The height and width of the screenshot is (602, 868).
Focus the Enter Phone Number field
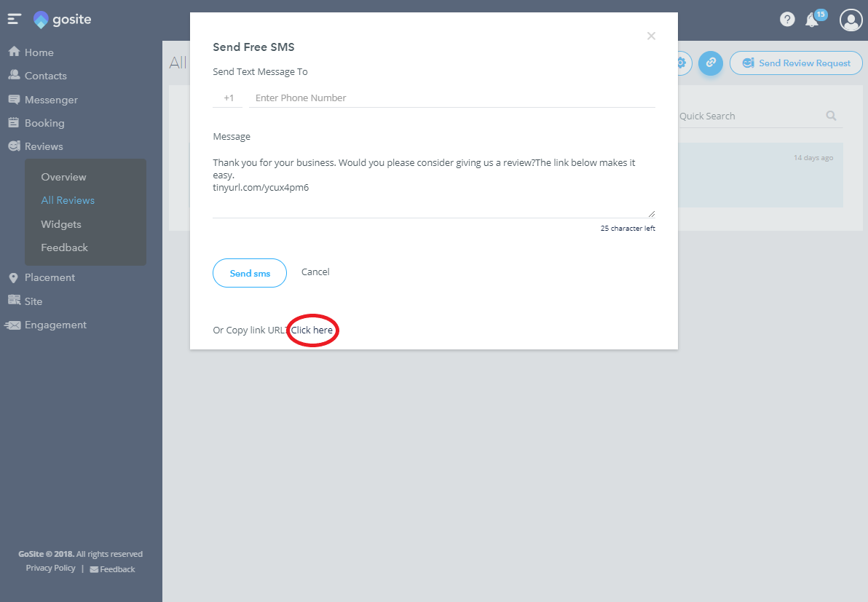tap(451, 98)
